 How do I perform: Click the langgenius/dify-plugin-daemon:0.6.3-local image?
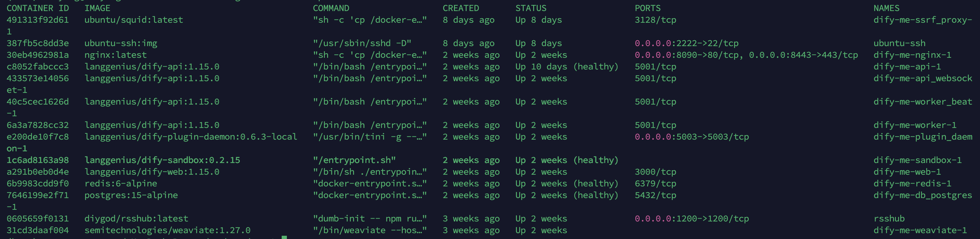click(x=190, y=137)
